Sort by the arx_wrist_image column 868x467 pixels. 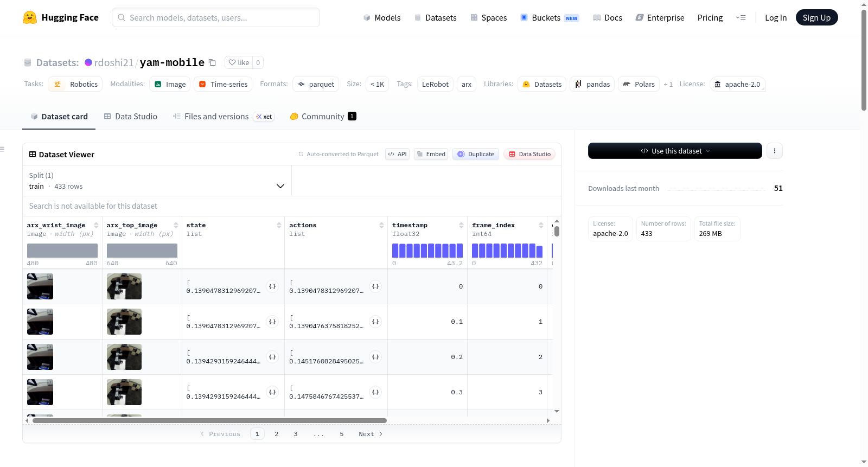(96, 225)
